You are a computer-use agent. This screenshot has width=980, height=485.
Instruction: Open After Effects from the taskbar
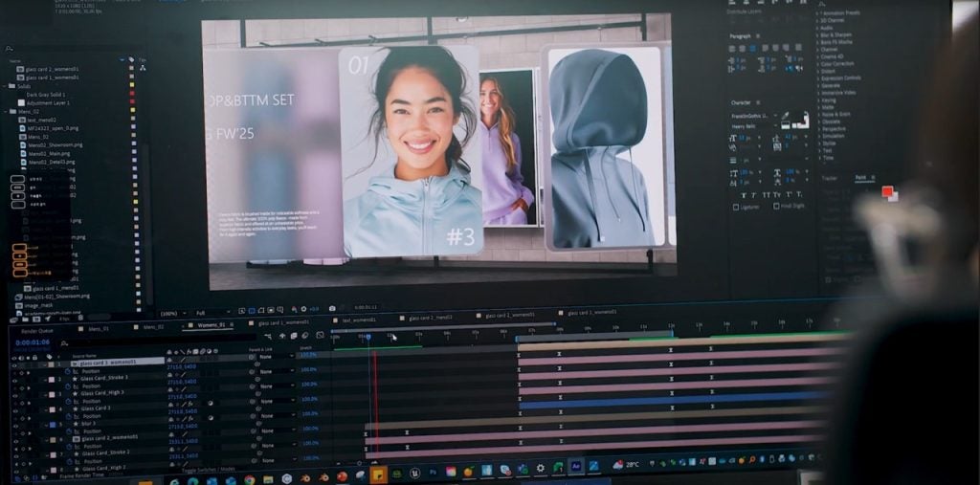click(x=575, y=466)
